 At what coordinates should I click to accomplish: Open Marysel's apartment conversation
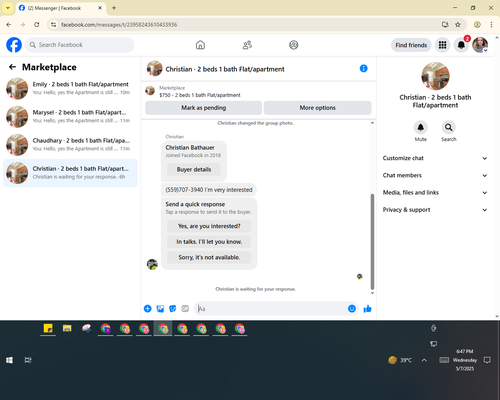(70, 117)
